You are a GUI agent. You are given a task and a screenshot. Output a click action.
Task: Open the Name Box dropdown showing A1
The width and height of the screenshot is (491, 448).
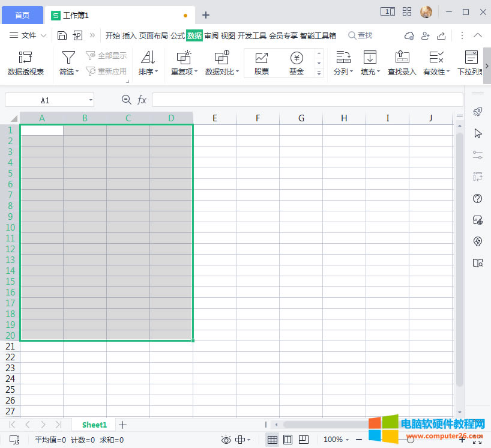coord(91,100)
